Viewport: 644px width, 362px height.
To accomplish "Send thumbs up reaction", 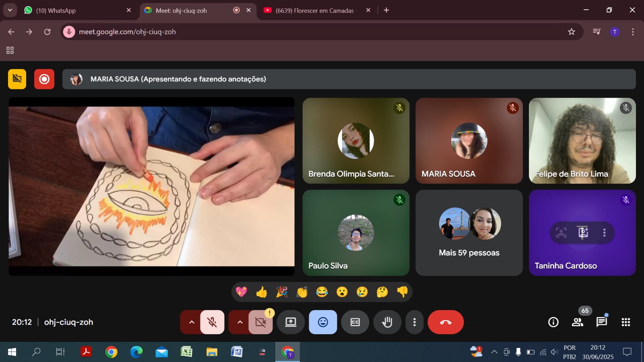I will [x=262, y=292].
